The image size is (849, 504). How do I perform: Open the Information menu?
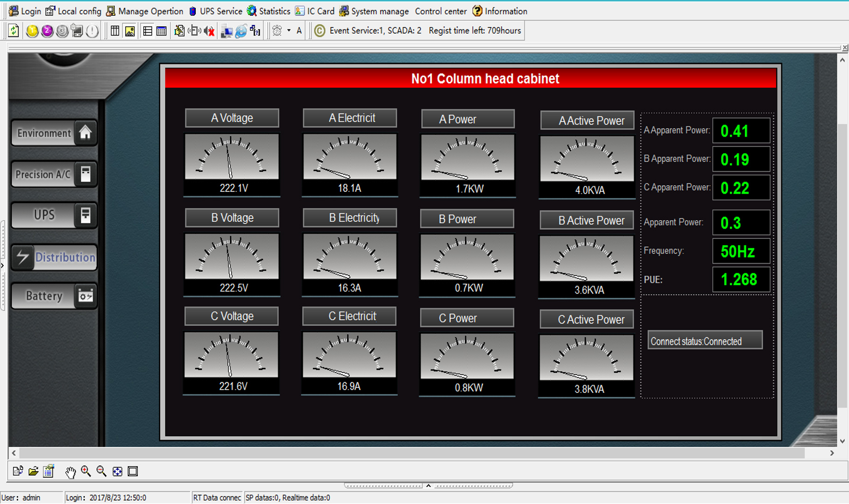[500, 11]
